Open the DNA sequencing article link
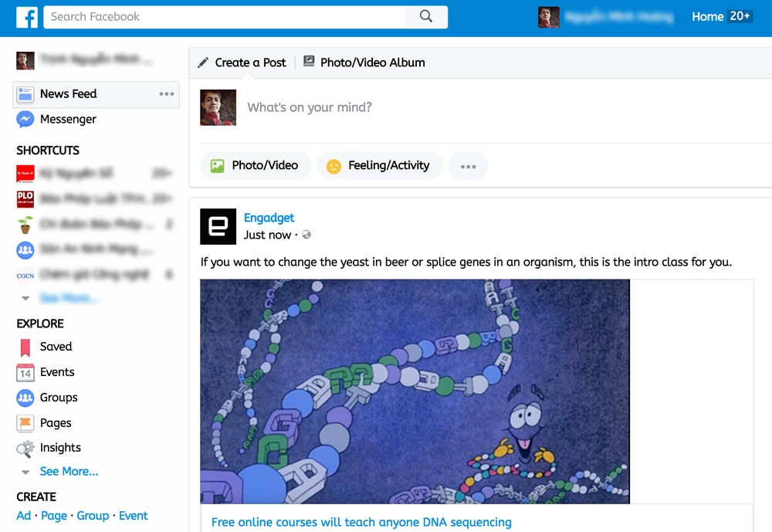The width and height of the screenshot is (772, 532). [361, 522]
